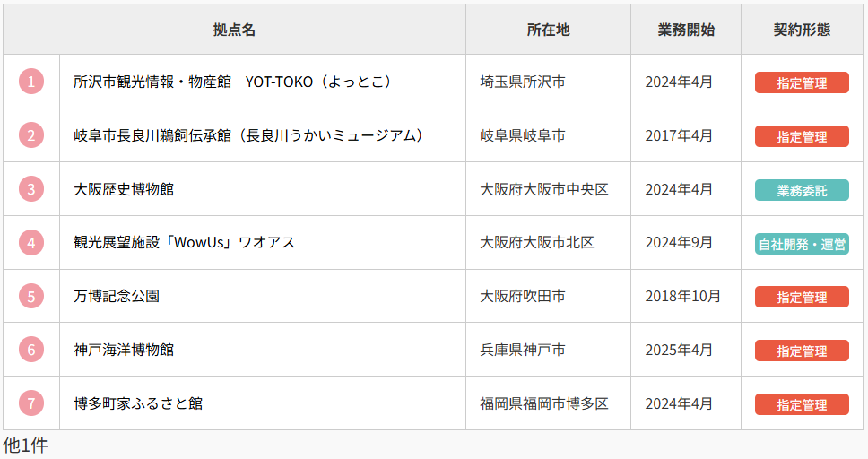The image size is (868, 459).
Task: Expand the 他1件 remaining items text
Action: click(25, 445)
